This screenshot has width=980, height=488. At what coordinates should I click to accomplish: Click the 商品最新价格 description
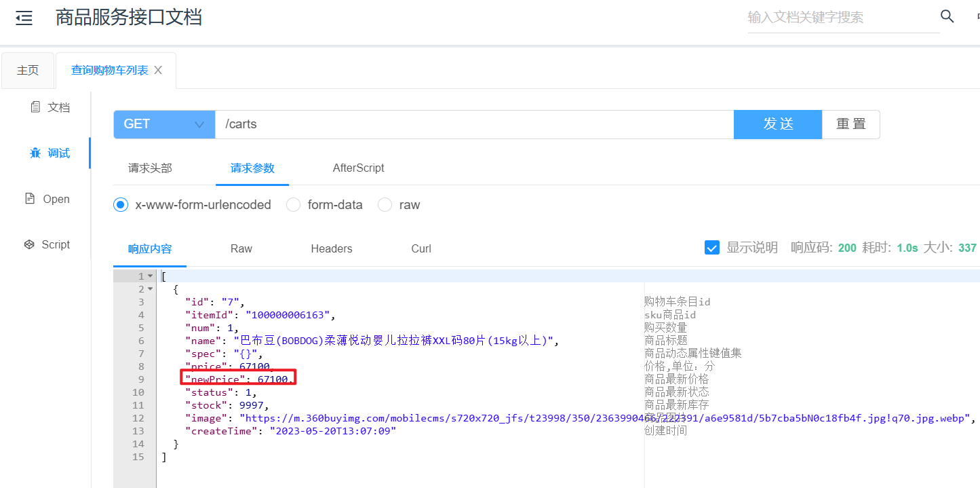(677, 379)
